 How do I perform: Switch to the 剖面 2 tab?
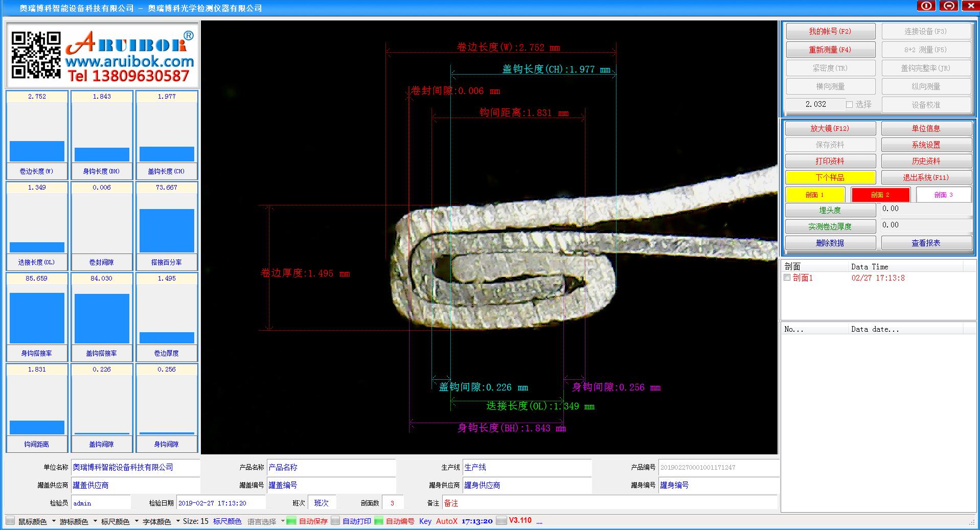[880, 195]
